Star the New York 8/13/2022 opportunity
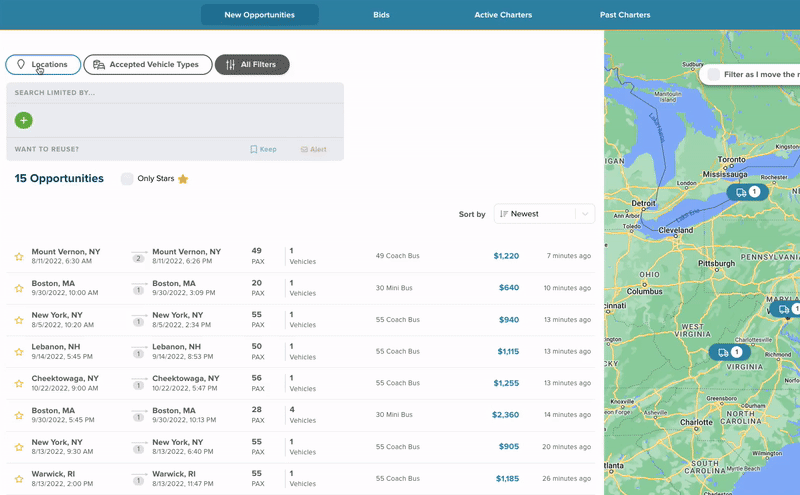Viewport: 800px width, 495px height. tap(19, 447)
